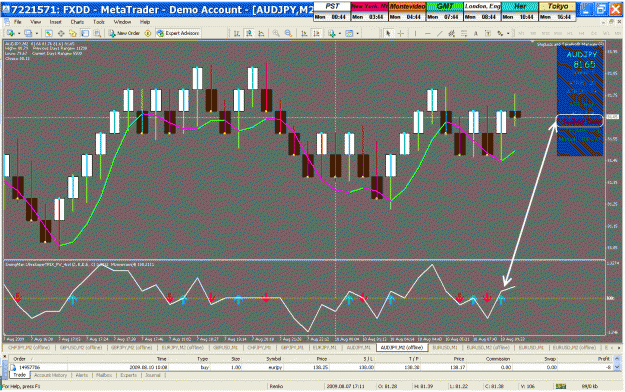Image resolution: width=625 pixels, height=392 pixels.
Task: Switch chart to line chart icon
Action: click(x=261, y=33)
